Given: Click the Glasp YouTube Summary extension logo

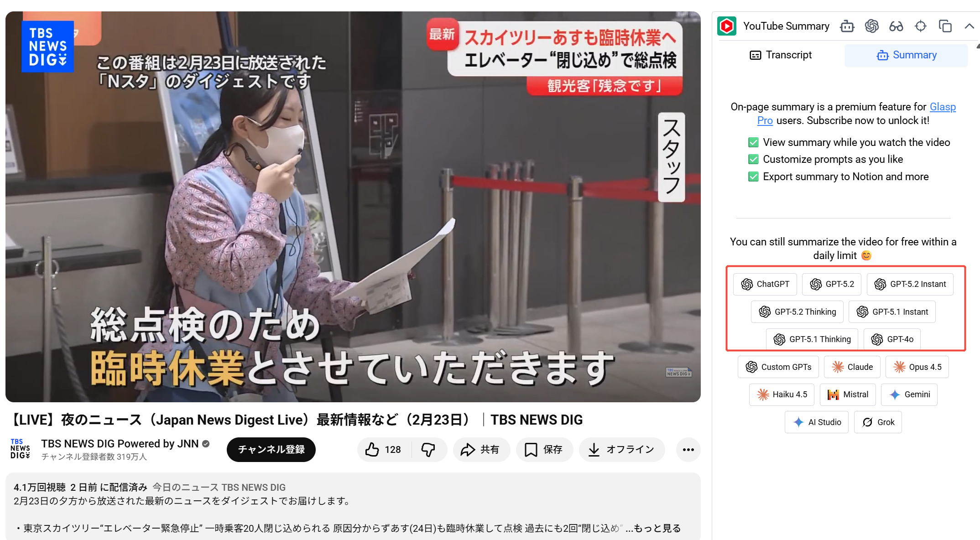Looking at the screenshot, I should pos(727,26).
